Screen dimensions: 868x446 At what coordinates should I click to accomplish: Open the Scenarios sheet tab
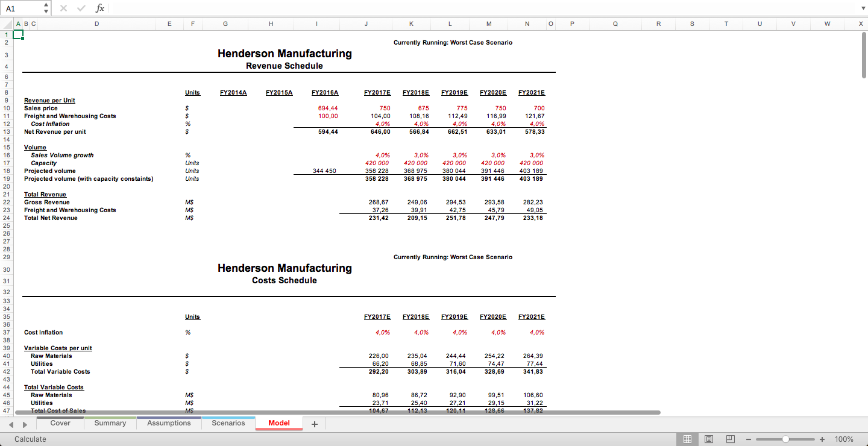228,423
